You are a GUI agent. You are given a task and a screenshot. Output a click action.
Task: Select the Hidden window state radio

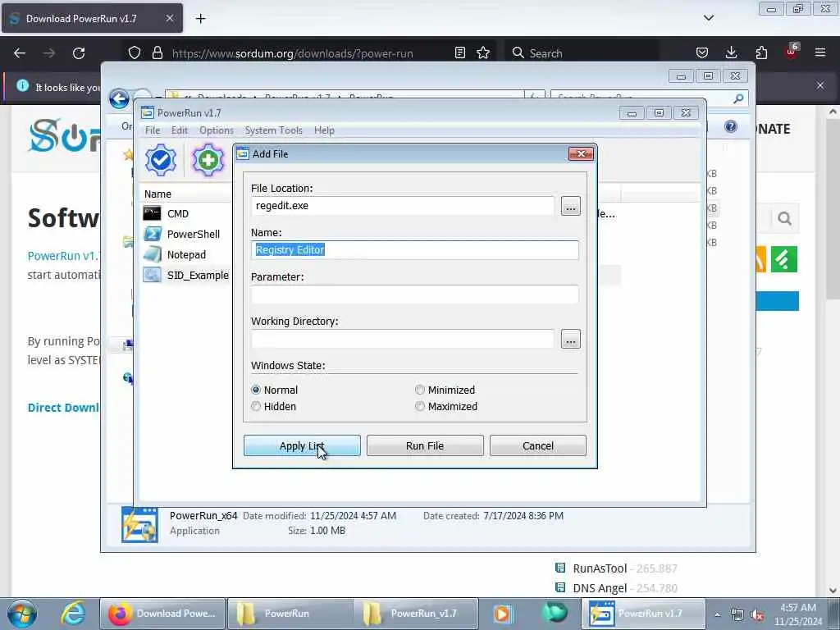[256, 407]
